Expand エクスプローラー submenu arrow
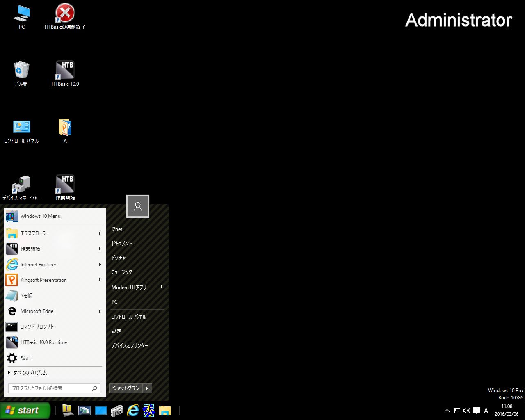This screenshot has width=525, height=420. point(100,233)
